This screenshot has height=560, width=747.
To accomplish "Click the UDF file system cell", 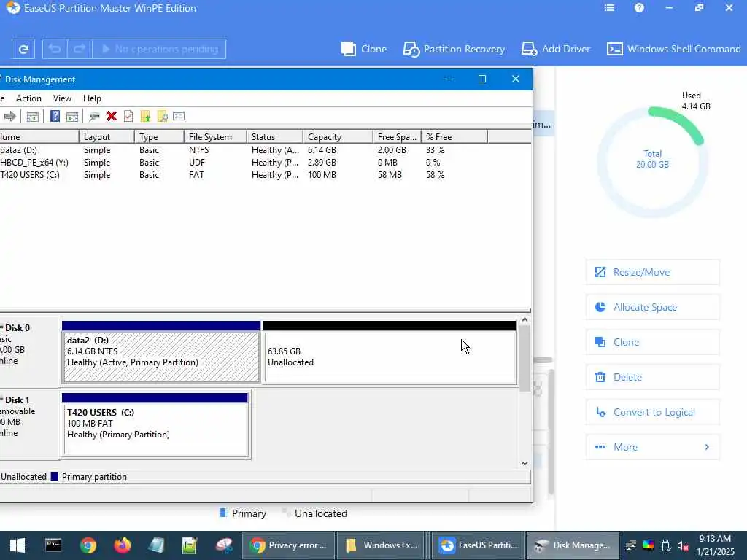I will [x=197, y=163].
